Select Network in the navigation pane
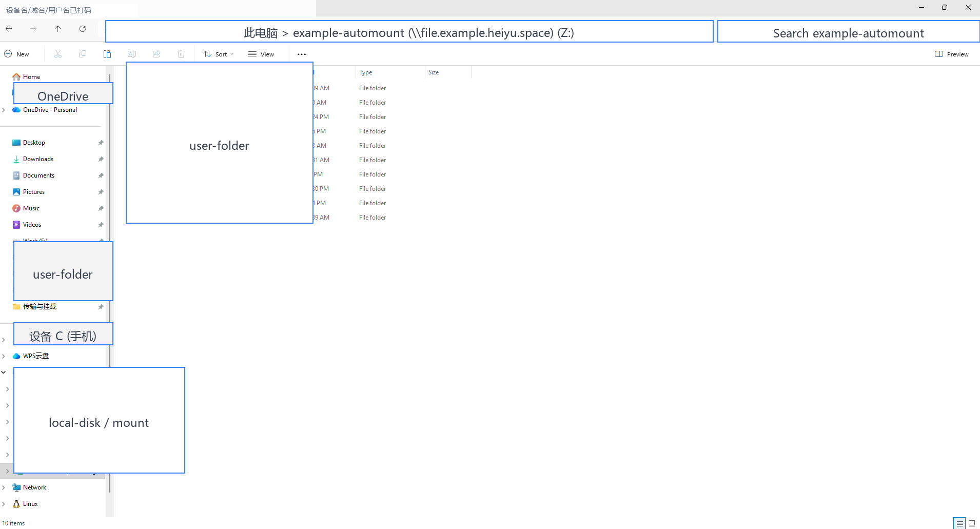Image resolution: width=980 pixels, height=529 pixels. point(34,487)
